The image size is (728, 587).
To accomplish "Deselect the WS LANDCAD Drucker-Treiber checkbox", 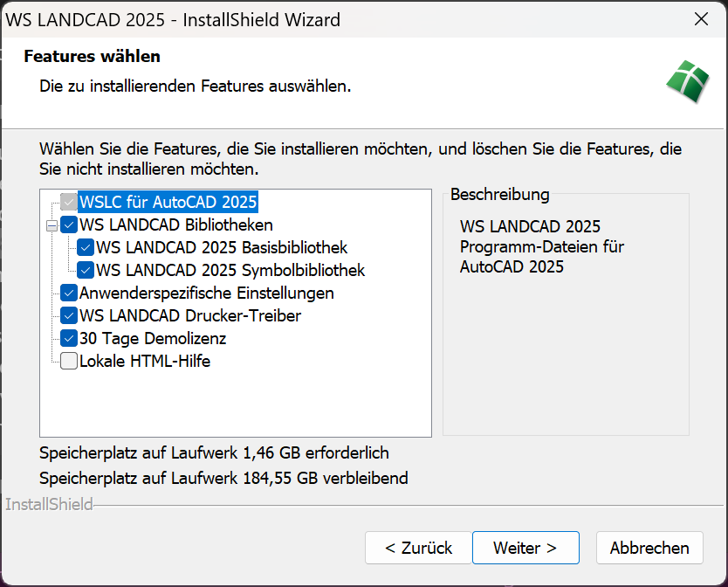I will coord(69,315).
